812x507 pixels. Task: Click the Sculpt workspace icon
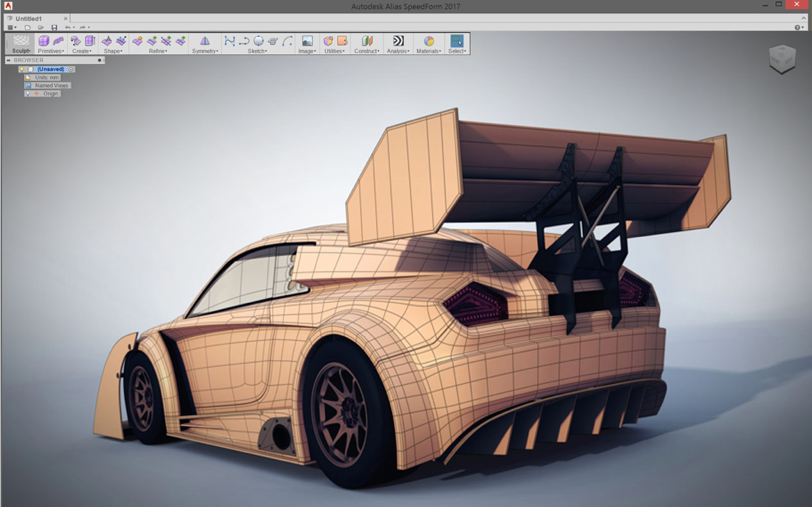[22, 41]
